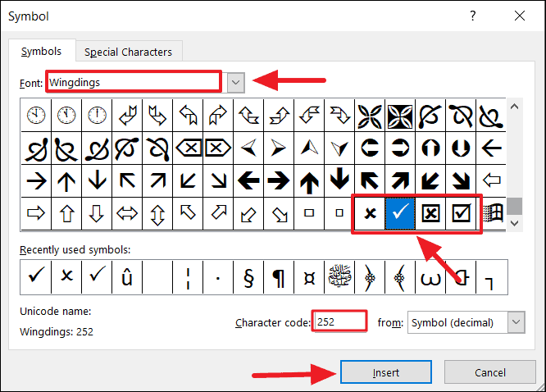Screen dimensions: 546x392
Task: Select the boxed X symbol in grid
Action: 430,213
